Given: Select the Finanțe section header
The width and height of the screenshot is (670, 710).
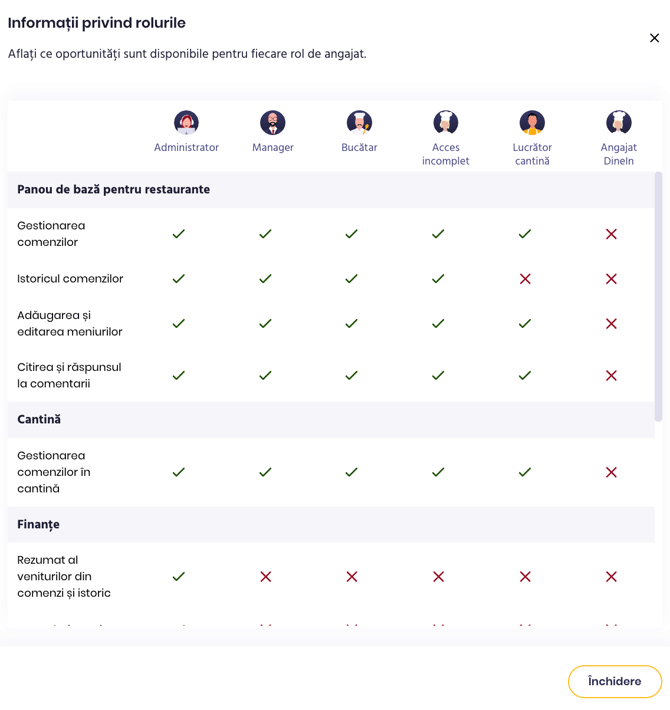Looking at the screenshot, I should pos(38,524).
